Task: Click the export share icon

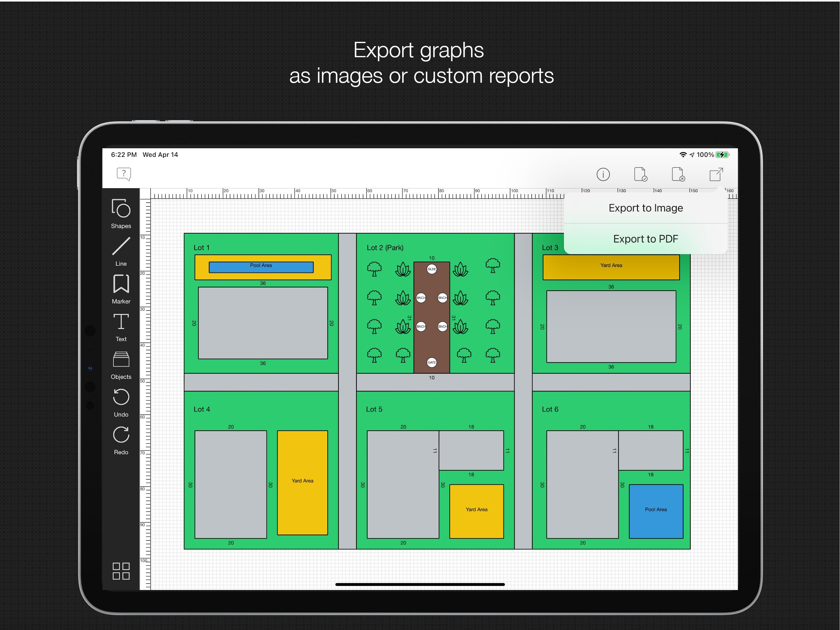Action: (716, 174)
